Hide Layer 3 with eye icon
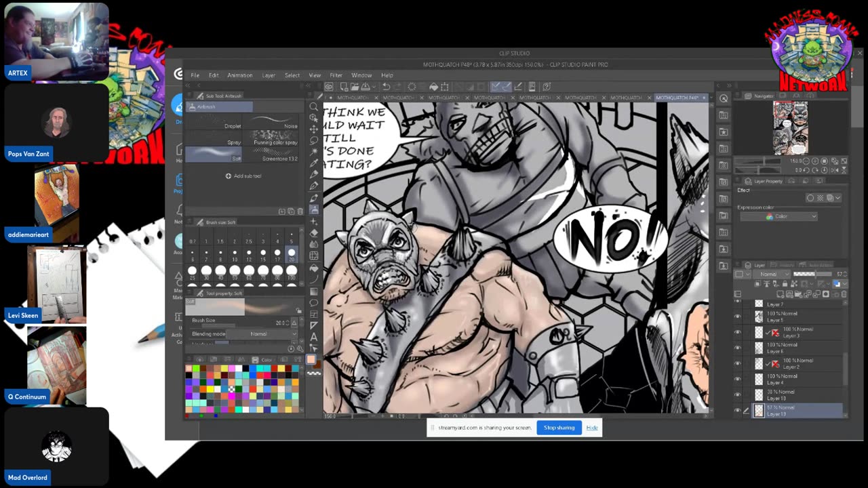This screenshot has width=868, height=488. pos(738,332)
